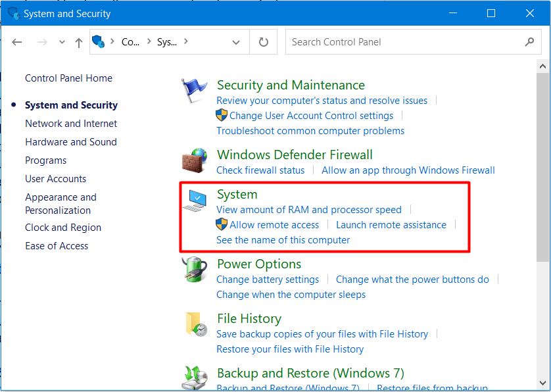Viewport: 551px width, 392px height.
Task: Open Power Options heading
Action: (259, 264)
